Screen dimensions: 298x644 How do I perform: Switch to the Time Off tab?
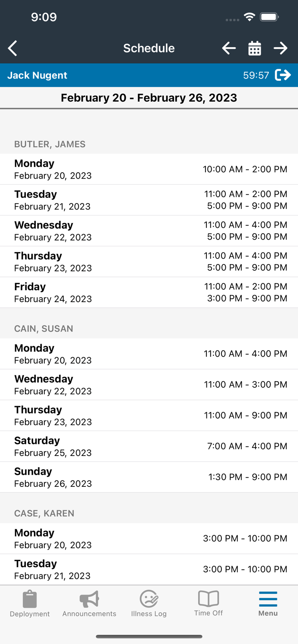[208, 603]
